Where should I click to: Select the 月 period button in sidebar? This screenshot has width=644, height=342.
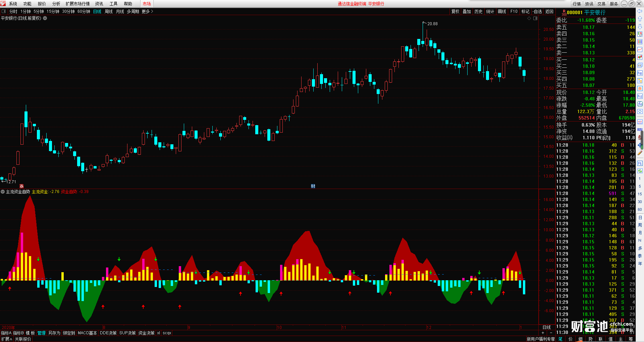pos(640,233)
